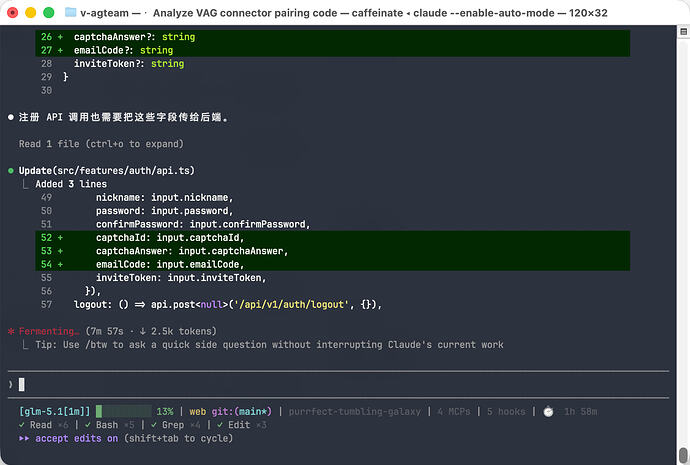Viewport: 690px width, 465px height.
Task: Click the window title Analyze VAG connector pairing code
Action: point(245,13)
